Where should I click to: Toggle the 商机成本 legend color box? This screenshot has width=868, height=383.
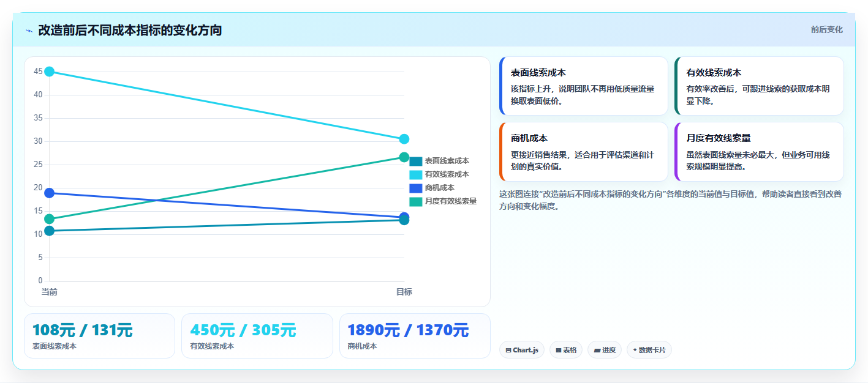point(415,188)
